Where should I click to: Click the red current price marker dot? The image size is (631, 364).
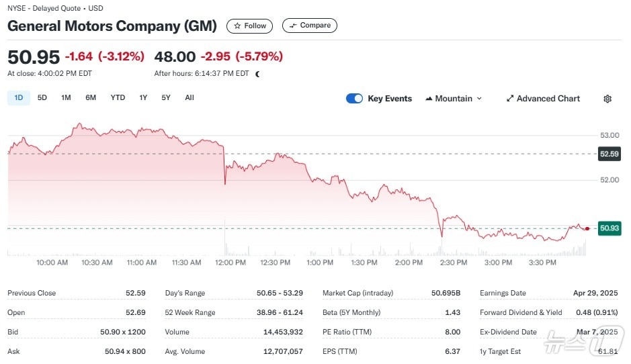(587, 229)
